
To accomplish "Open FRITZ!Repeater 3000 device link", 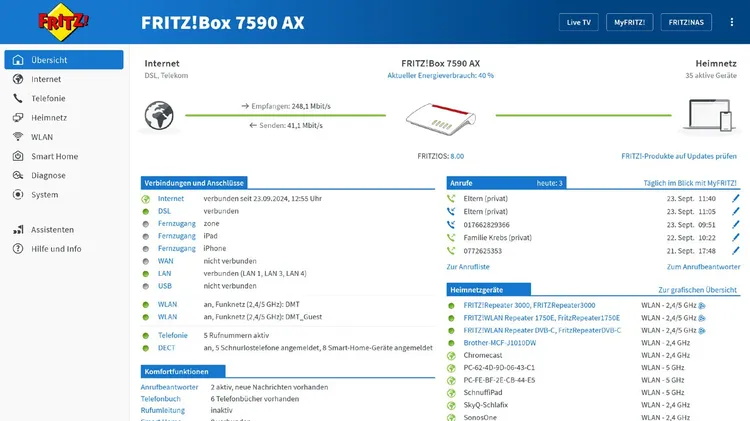I will 529,305.
